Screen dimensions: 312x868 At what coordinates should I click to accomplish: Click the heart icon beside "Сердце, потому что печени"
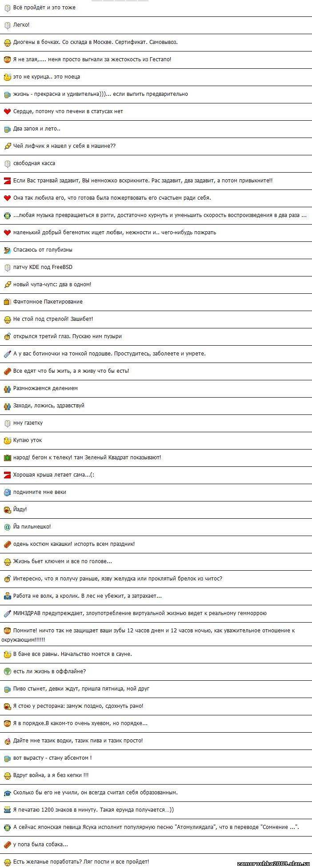[x=7, y=111]
